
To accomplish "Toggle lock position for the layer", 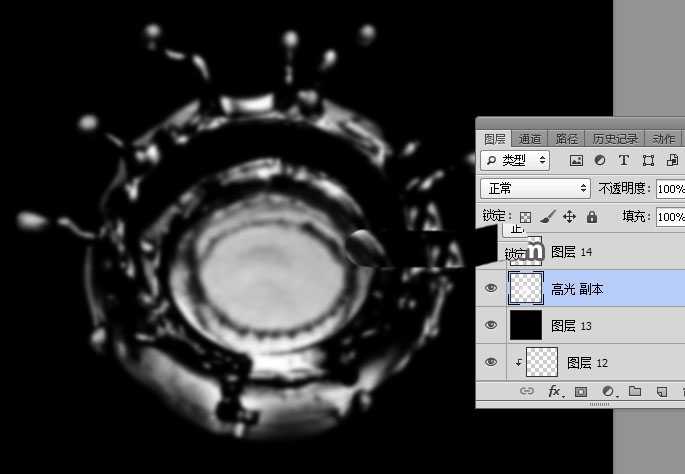I will pyautogui.click(x=569, y=216).
